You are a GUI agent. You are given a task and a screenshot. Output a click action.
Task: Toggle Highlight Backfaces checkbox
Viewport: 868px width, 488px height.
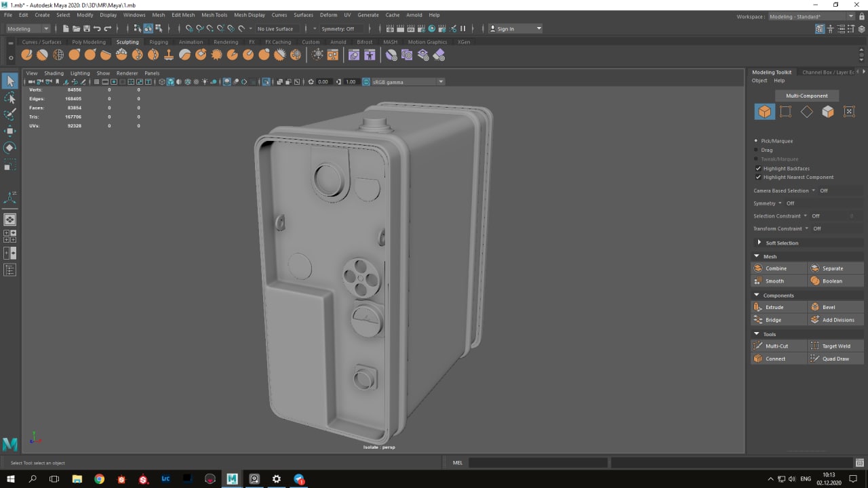click(x=757, y=168)
